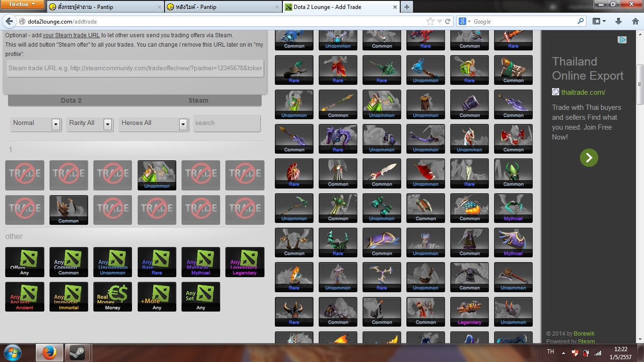This screenshot has width=644, height=362.
Task: Show the URL history dropdown arrow
Action: coord(439,22)
